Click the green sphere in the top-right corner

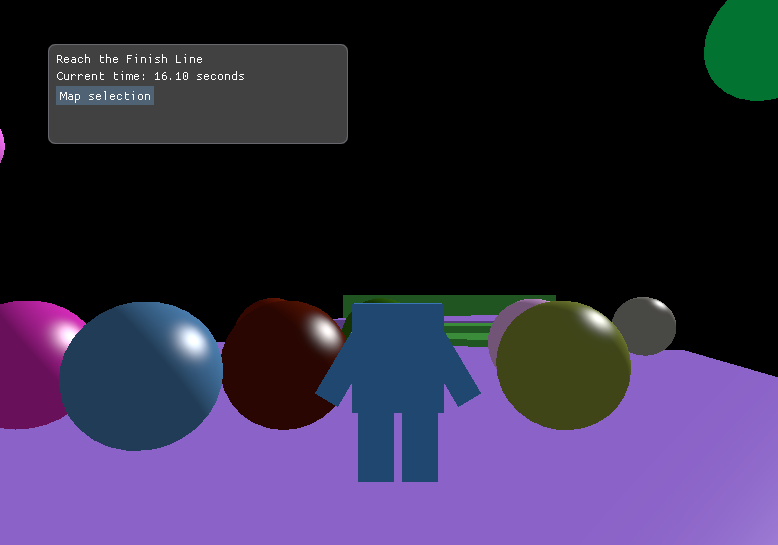[745, 48]
